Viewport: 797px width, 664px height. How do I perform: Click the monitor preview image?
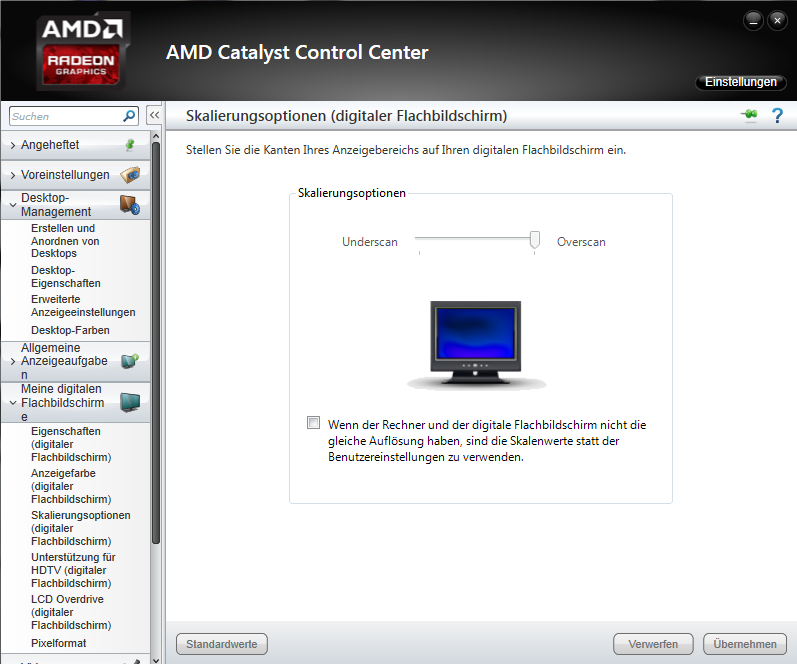click(476, 345)
